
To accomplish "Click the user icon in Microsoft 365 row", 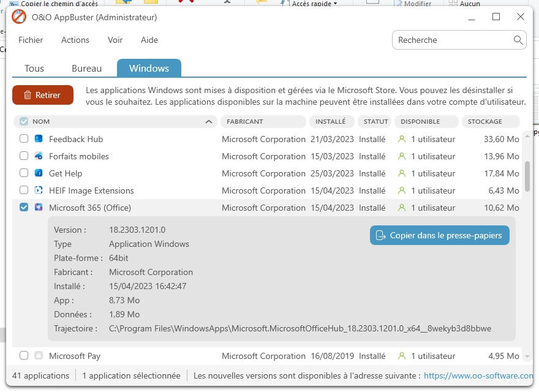I will 402,208.
